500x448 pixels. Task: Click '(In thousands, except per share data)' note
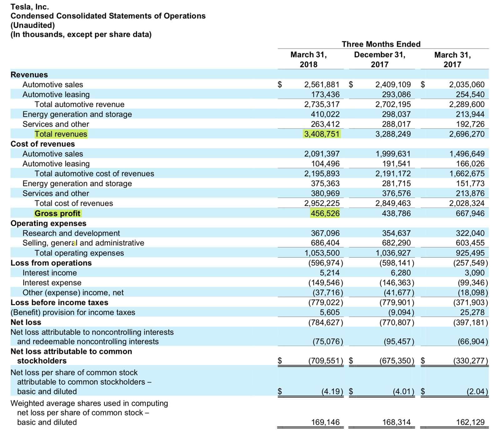(81, 34)
